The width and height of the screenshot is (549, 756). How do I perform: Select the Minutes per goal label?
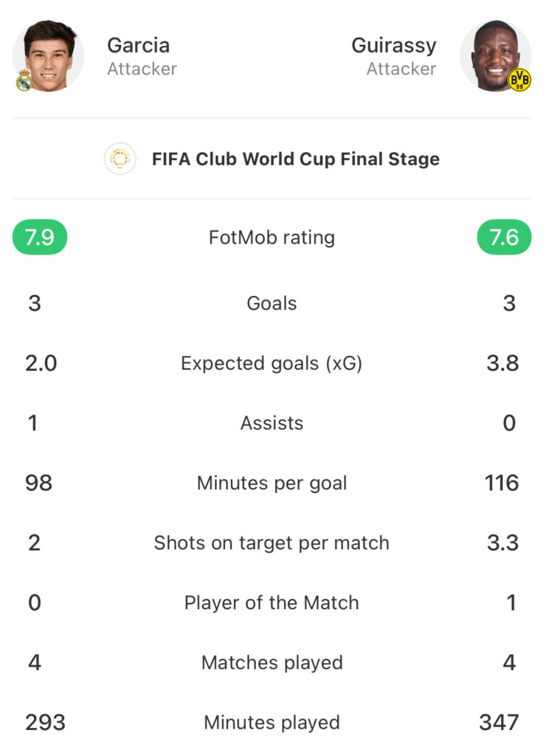point(272,483)
